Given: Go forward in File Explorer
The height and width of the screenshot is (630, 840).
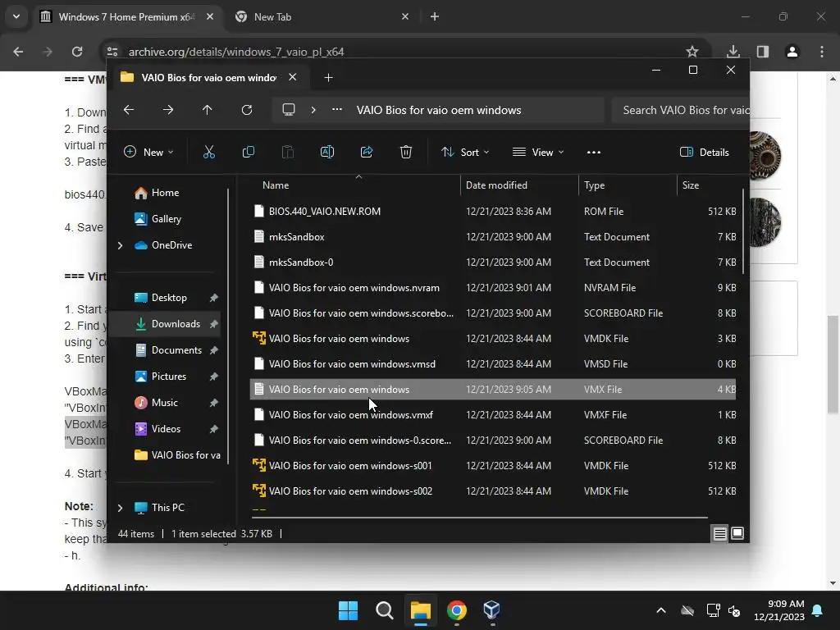Looking at the screenshot, I should [168, 110].
